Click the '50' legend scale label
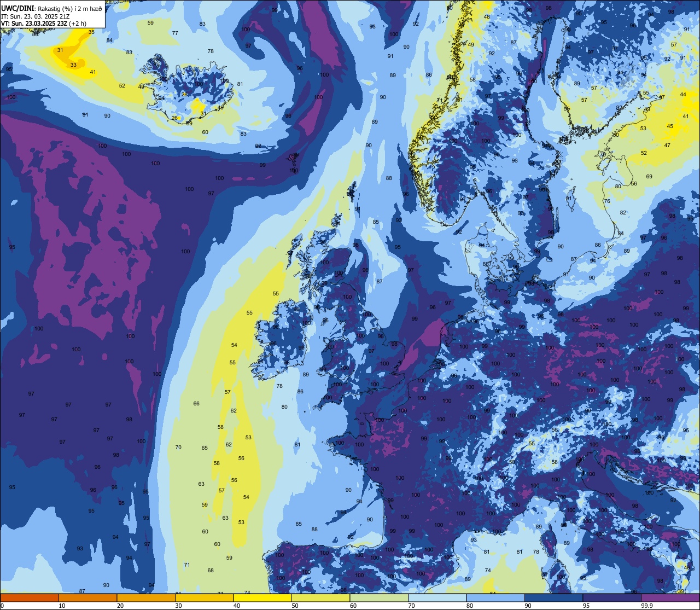Screen dimensions: 700x610 [295, 606]
